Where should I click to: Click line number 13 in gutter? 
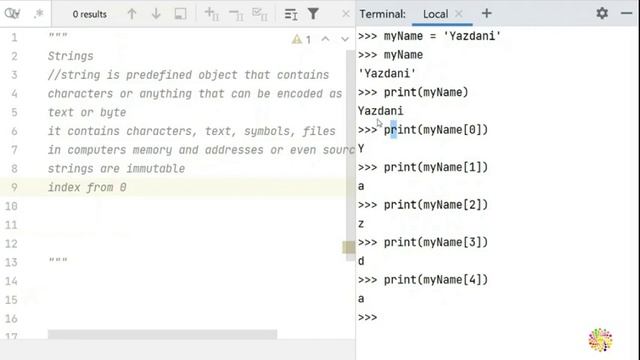(11, 262)
